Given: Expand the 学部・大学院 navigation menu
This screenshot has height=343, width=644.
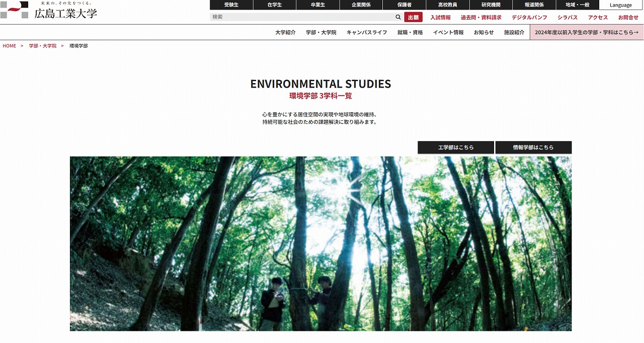Looking at the screenshot, I should pos(321,32).
